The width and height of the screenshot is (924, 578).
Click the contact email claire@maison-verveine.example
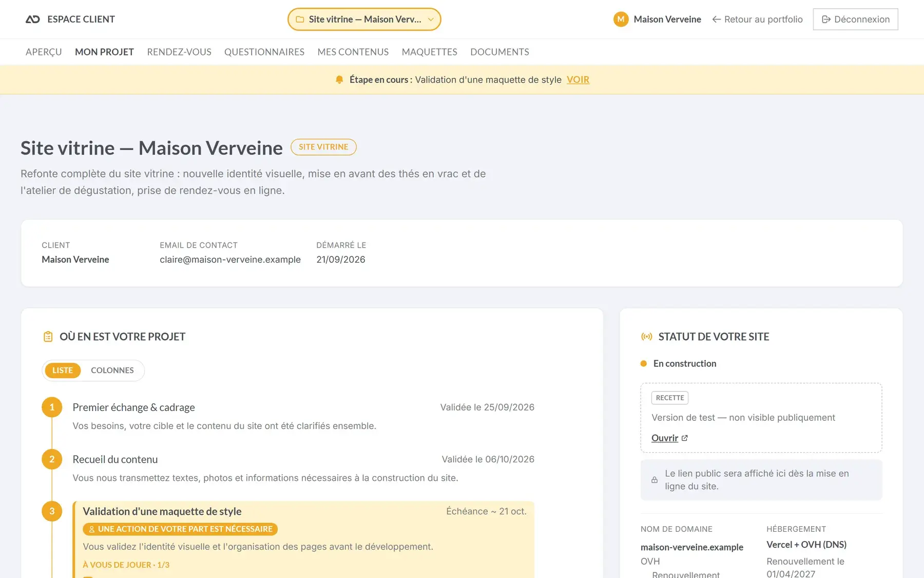click(x=230, y=259)
